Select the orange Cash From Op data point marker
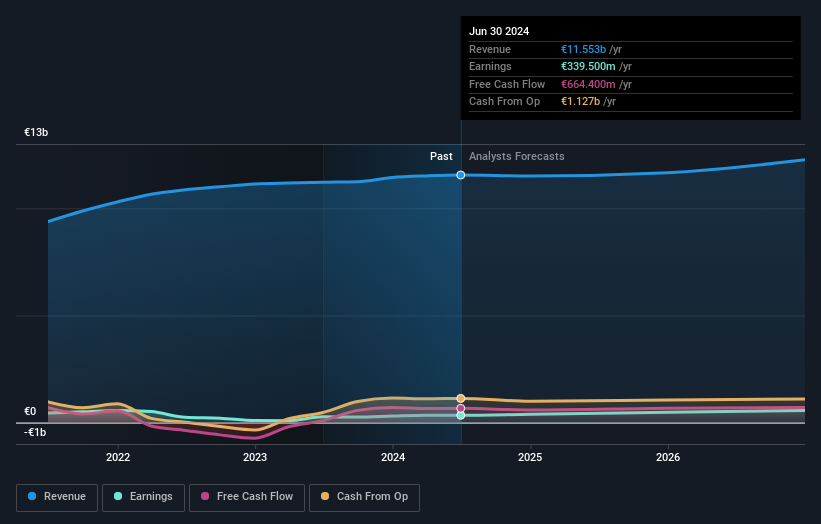The width and height of the screenshot is (821, 524). [461, 398]
